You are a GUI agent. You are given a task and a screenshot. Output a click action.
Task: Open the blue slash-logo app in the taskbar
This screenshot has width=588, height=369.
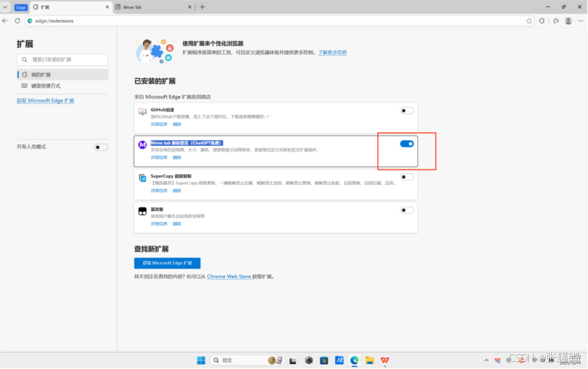340,361
